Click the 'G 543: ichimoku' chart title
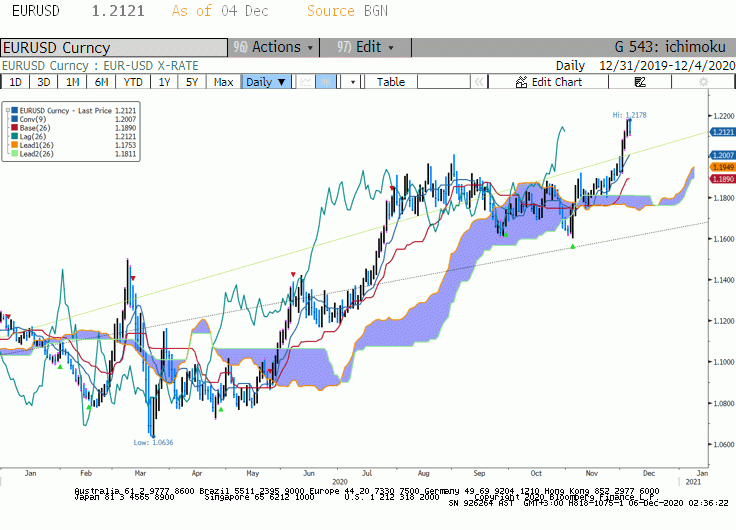The image size is (736, 530). click(x=670, y=47)
